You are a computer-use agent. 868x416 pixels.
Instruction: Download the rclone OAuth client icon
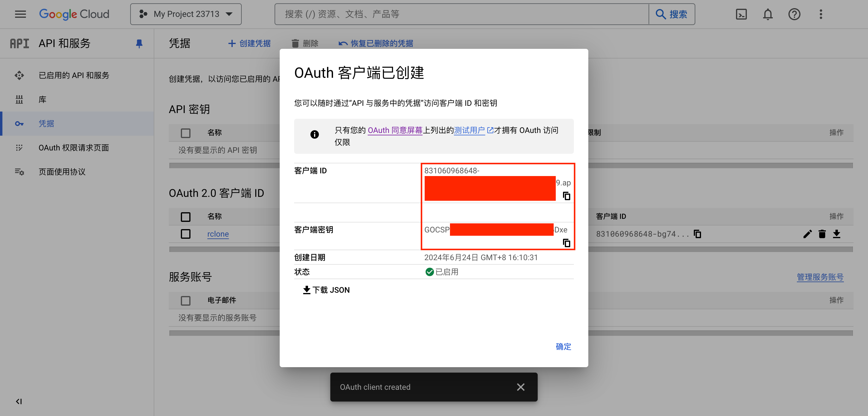pos(837,234)
